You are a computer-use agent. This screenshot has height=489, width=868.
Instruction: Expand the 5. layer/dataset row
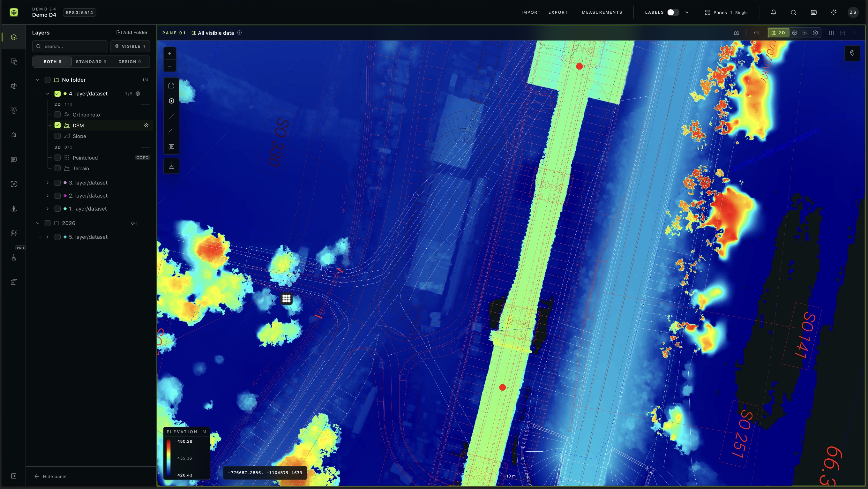pos(48,237)
